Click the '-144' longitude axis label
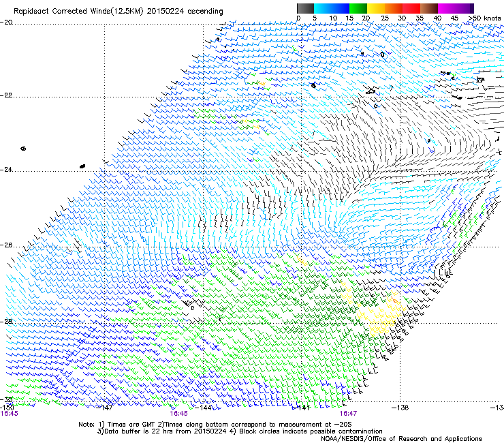504x443 pixels. pos(203,408)
